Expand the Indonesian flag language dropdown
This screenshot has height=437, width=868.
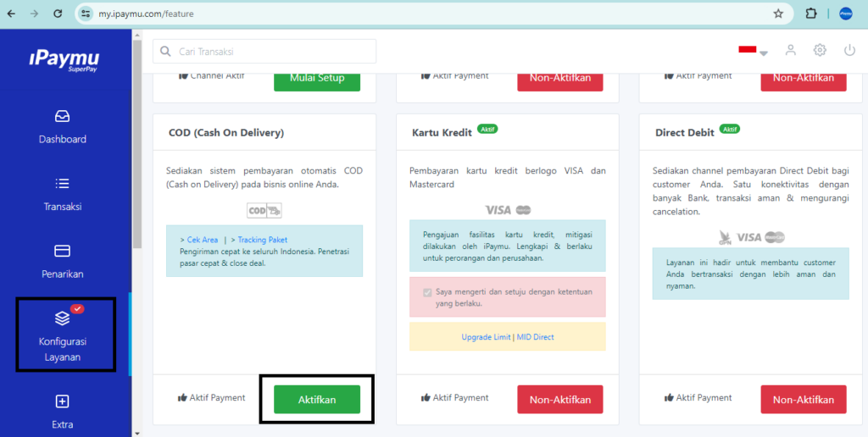753,51
